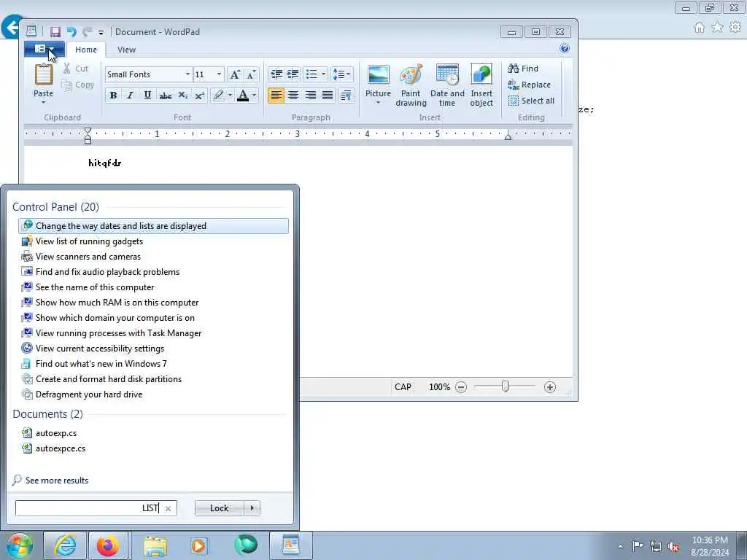The height and width of the screenshot is (560, 747).
Task: Click the Increase indent icon
Action: 293,74
